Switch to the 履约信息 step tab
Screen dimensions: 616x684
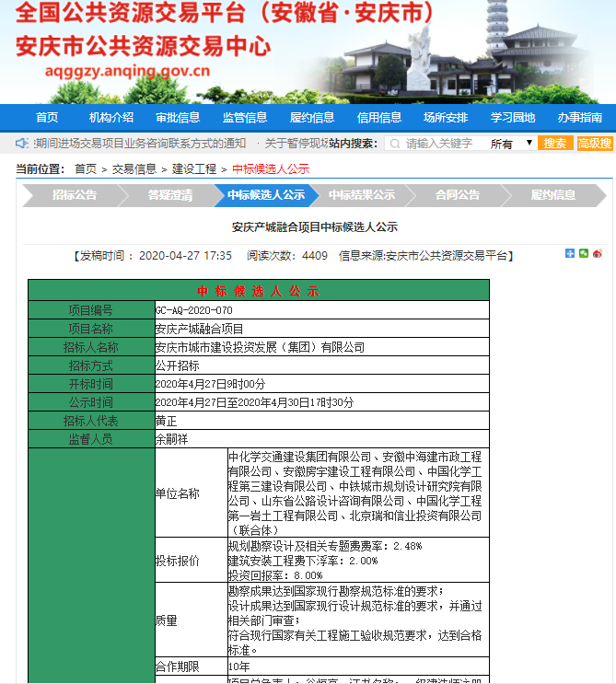pyautogui.click(x=553, y=195)
